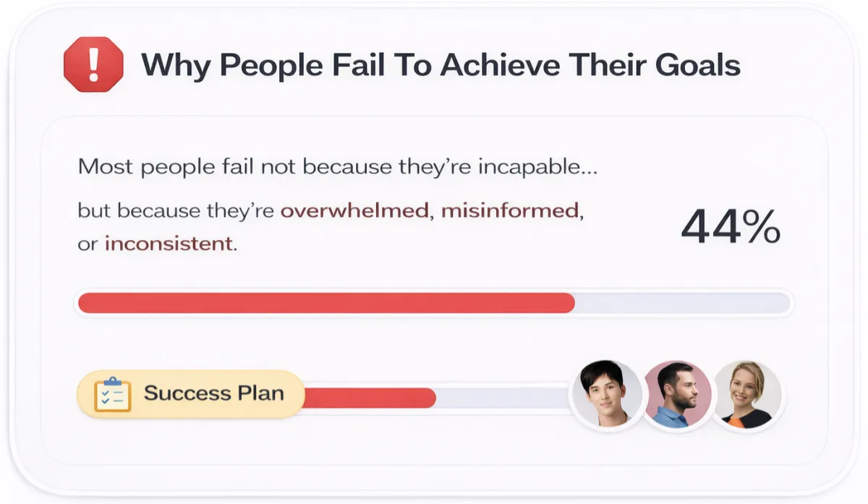Open the black-haired man's avatar
This screenshot has width=868, height=504.
pyautogui.click(x=606, y=394)
